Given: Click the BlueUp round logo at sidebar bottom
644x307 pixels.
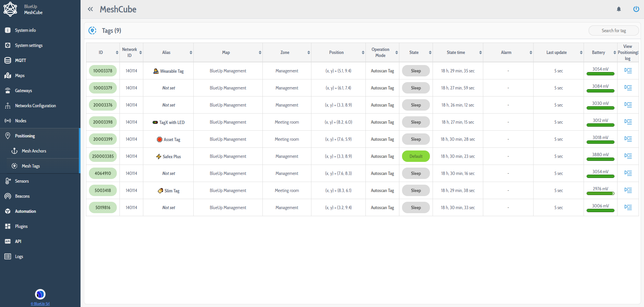Looking at the screenshot, I should coord(40,294).
